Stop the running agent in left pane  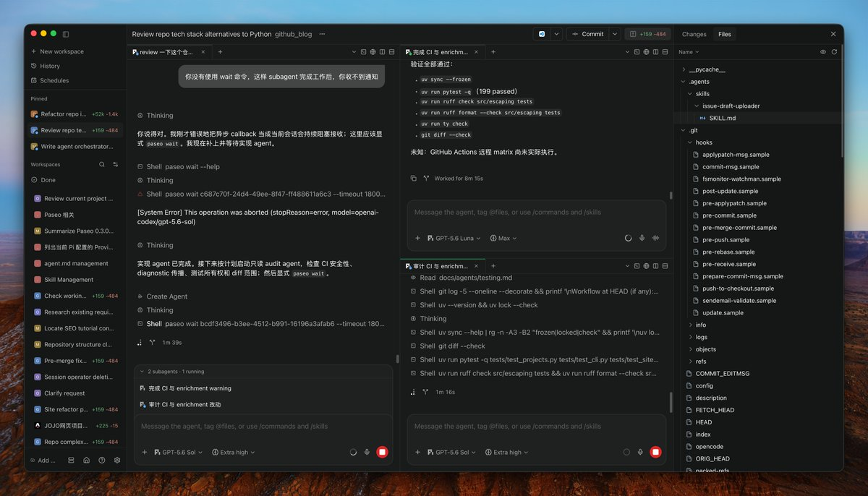(383, 452)
